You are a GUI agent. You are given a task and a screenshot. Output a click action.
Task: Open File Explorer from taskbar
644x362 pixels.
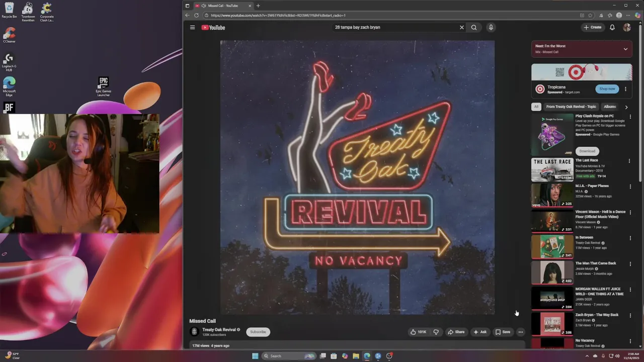click(x=356, y=356)
